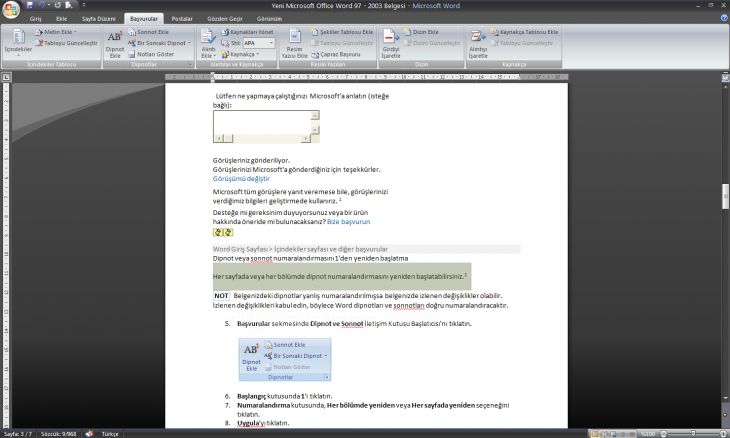Click the tab selector at ruler corner

click(6, 77)
